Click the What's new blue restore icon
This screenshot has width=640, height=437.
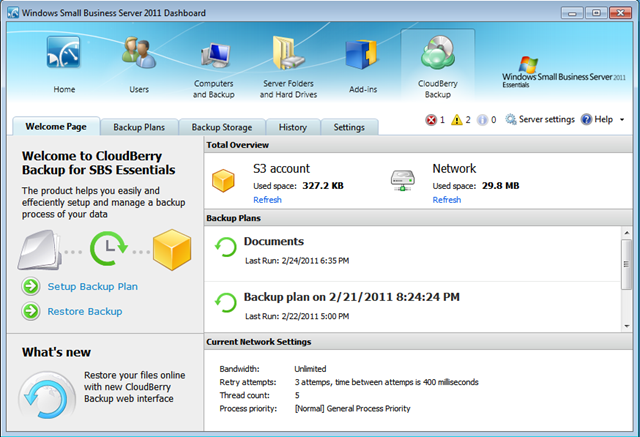click(x=47, y=396)
